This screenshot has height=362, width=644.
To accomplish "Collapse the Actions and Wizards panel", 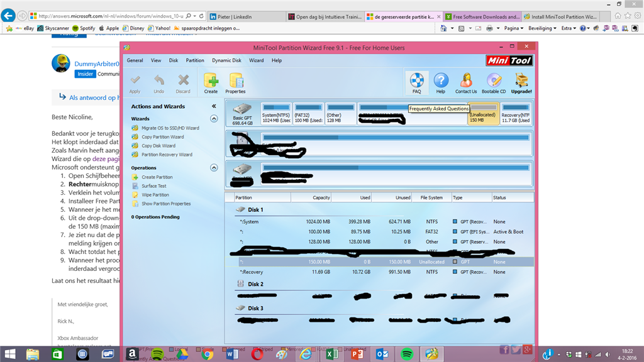I will [214, 106].
